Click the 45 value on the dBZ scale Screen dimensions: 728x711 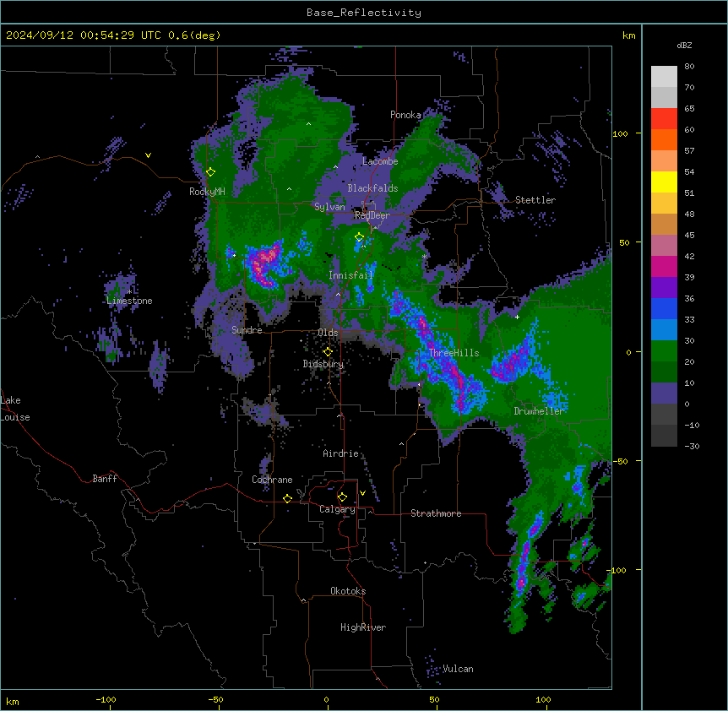click(x=689, y=236)
